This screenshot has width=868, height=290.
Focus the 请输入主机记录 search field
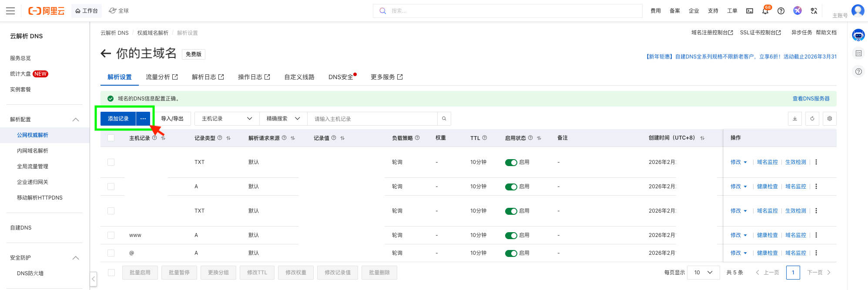pos(372,119)
